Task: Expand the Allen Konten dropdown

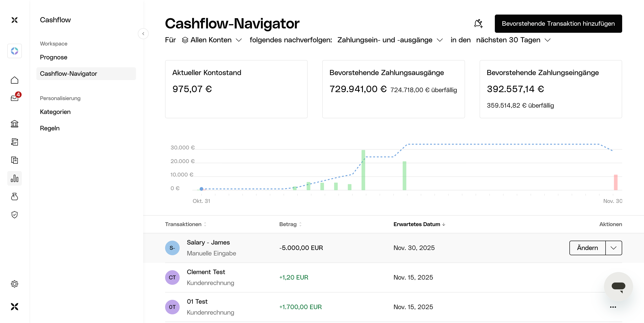Action: [212, 40]
